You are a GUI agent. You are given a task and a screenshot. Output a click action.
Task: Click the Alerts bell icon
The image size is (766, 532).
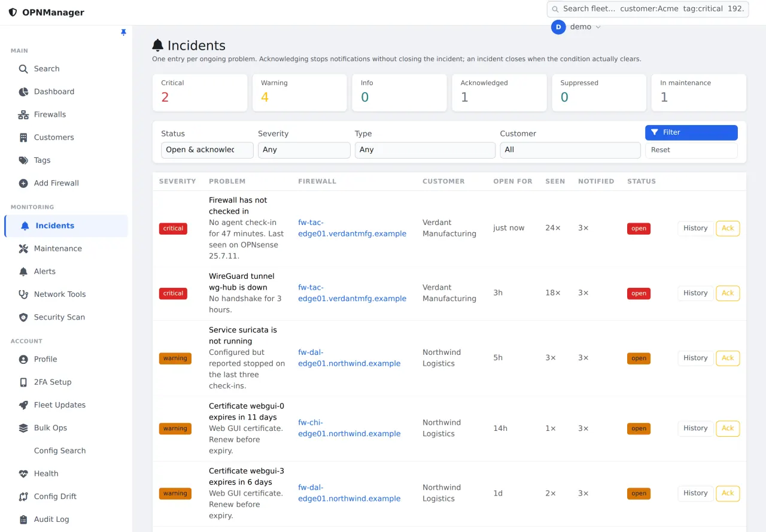coord(23,271)
